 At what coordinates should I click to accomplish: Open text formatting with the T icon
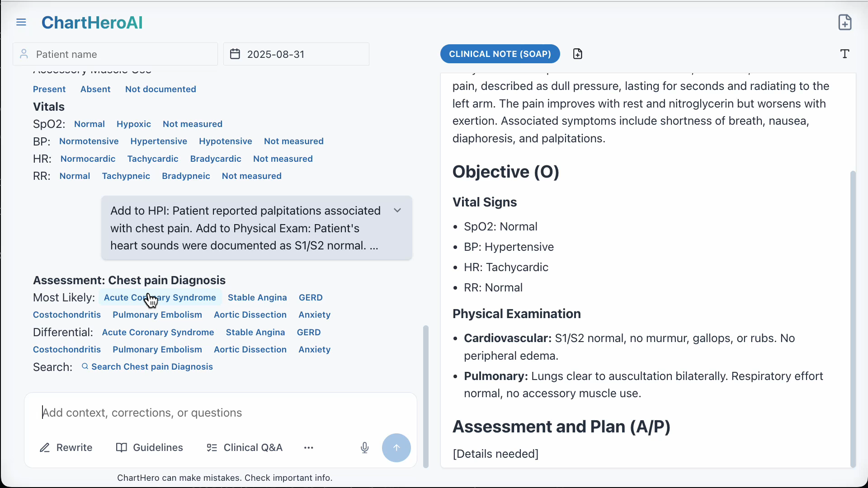click(x=845, y=54)
